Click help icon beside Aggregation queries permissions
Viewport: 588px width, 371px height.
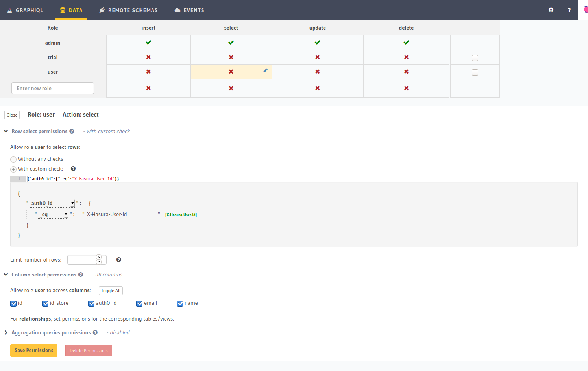click(95, 332)
